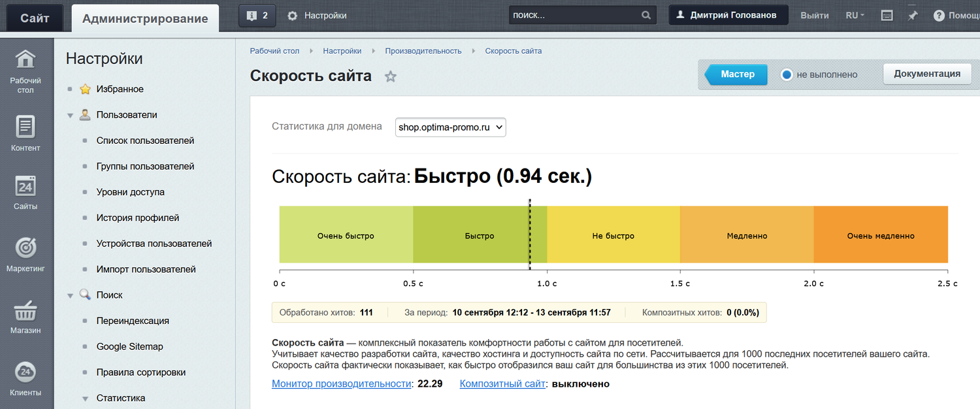Go to Рабочий стол breadcrumb

pos(274,51)
